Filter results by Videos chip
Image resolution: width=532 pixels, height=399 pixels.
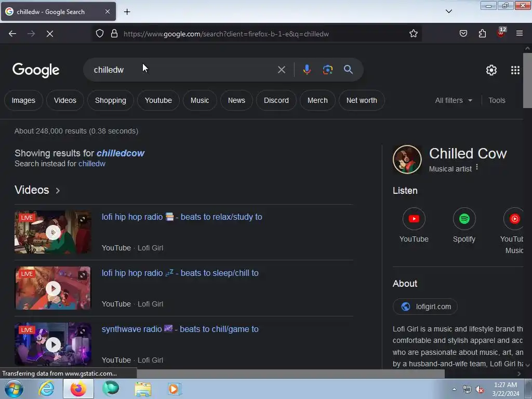click(65, 100)
